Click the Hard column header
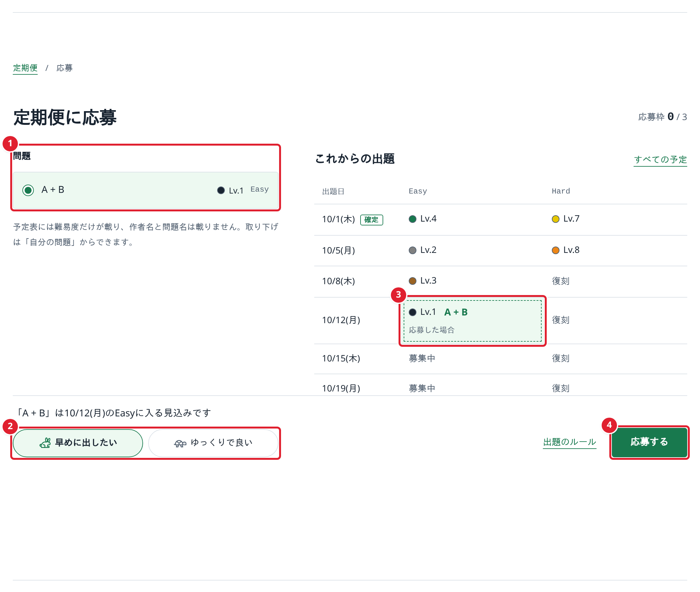Image resolution: width=700 pixels, height=592 pixels. (x=561, y=191)
